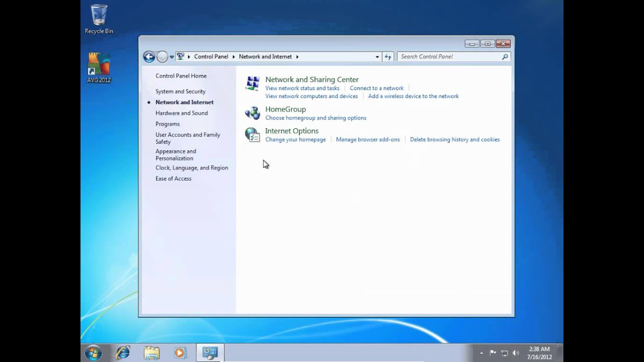Maximize the Control Panel window
Image resolution: width=644 pixels, height=362 pixels.
488,44
